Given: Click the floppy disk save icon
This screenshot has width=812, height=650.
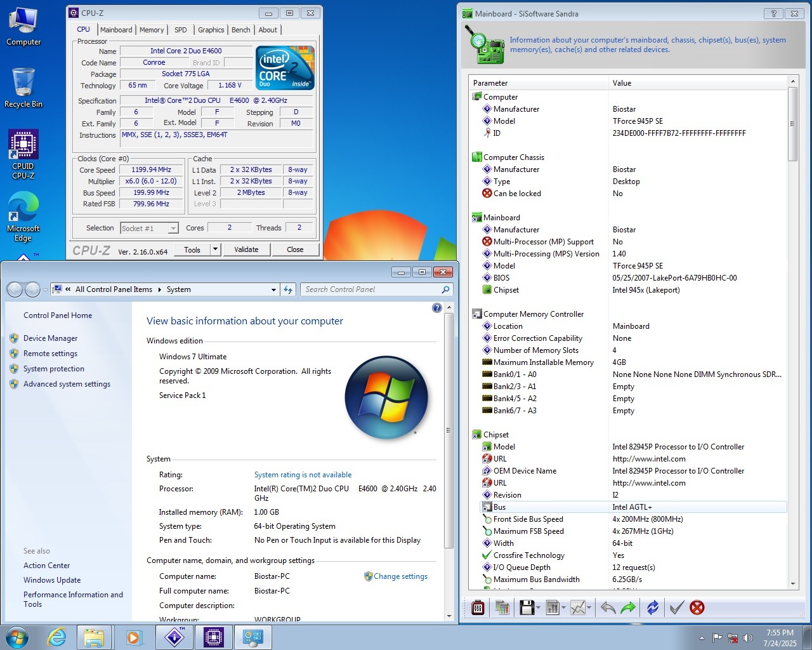Looking at the screenshot, I should pyautogui.click(x=527, y=607).
